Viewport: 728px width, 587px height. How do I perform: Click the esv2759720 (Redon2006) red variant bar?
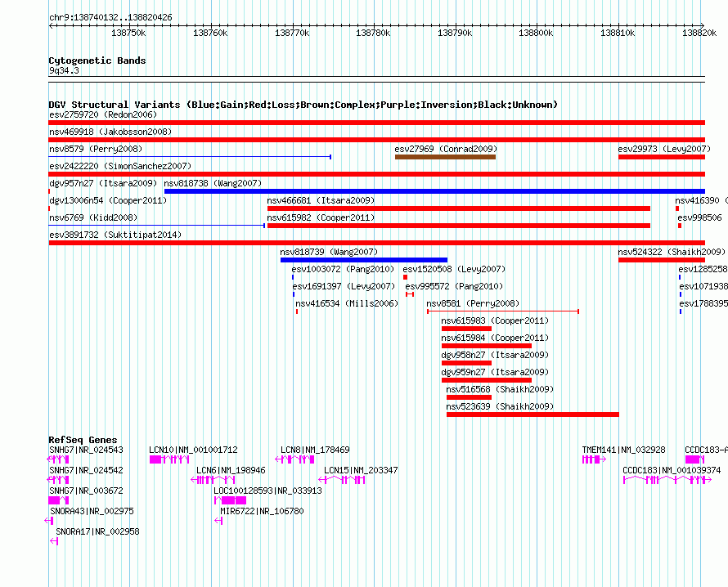(x=376, y=123)
